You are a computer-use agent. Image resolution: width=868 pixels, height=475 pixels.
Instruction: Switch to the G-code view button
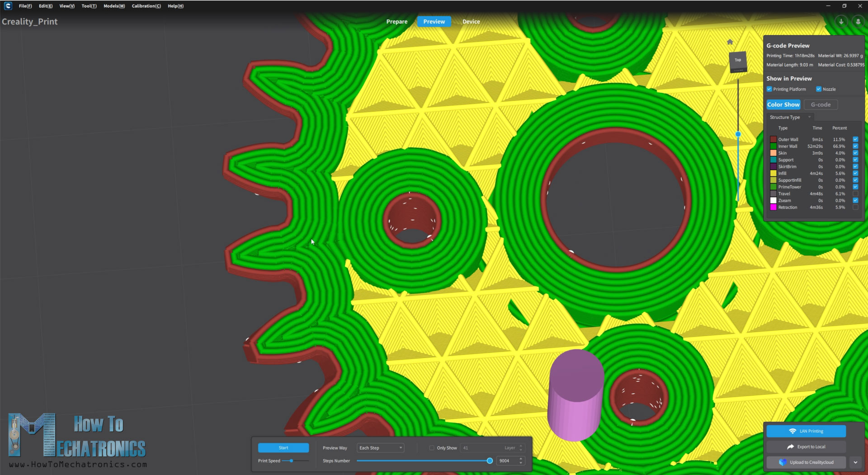[x=821, y=104]
